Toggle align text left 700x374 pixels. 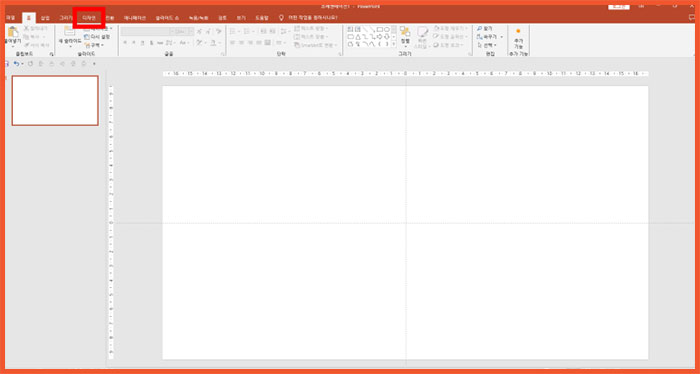pos(233,42)
